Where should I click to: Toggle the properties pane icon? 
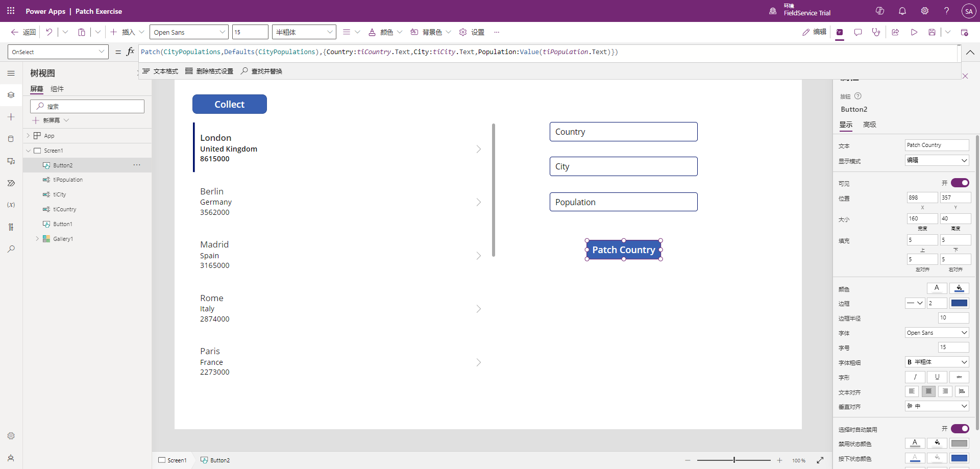pyautogui.click(x=840, y=32)
